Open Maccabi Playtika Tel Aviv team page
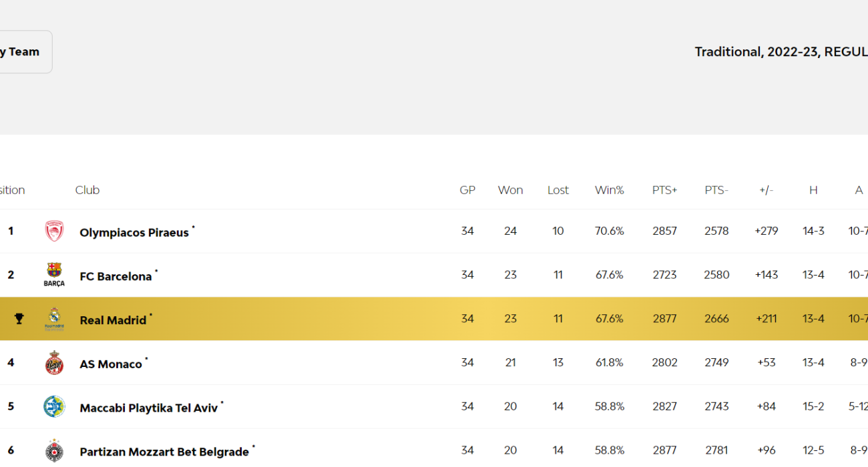This screenshot has width=868, height=467. (x=149, y=408)
